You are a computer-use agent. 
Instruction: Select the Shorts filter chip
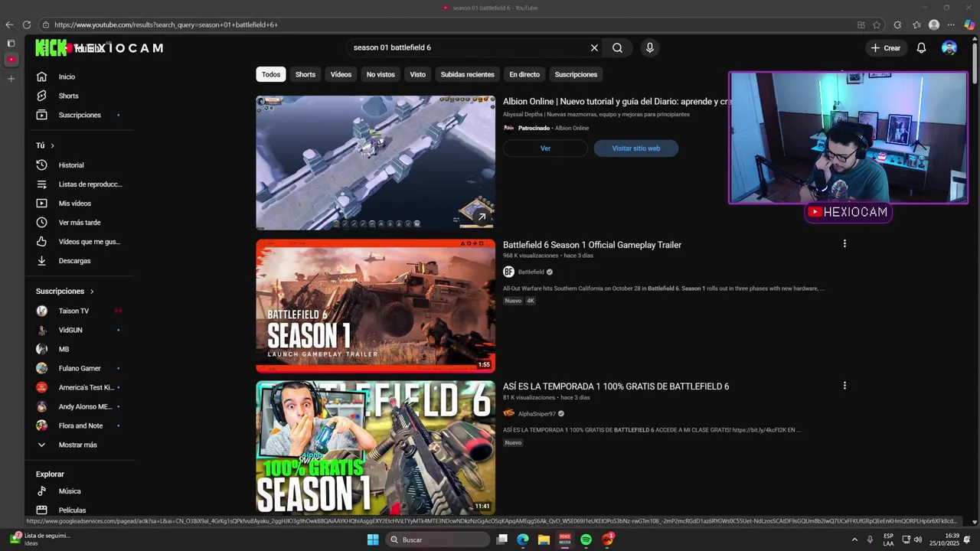[x=305, y=74]
